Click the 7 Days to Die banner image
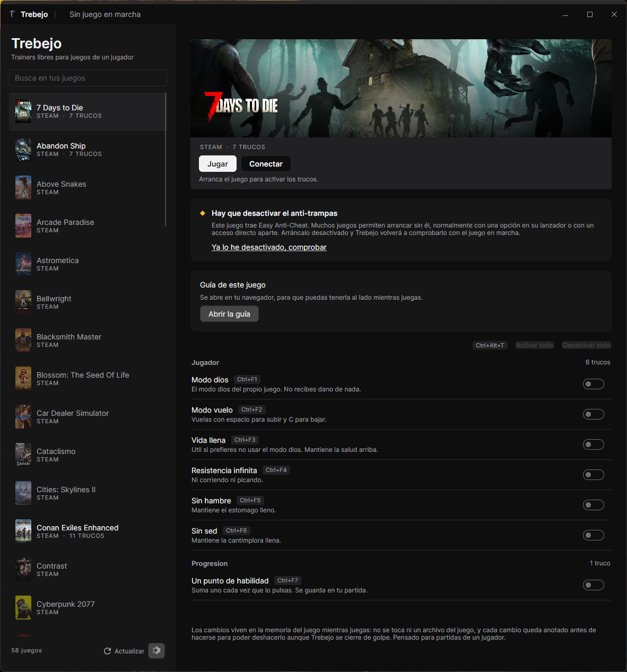The width and height of the screenshot is (627, 672). click(x=401, y=88)
